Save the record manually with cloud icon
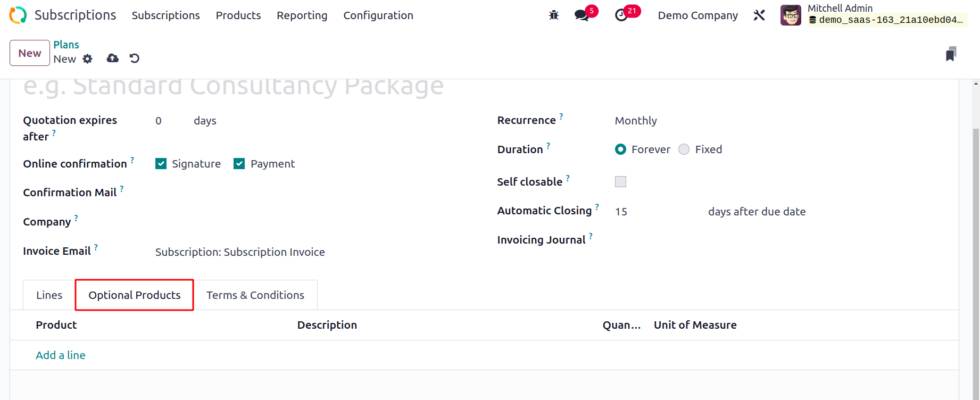This screenshot has width=980, height=400. coord(112,59)
